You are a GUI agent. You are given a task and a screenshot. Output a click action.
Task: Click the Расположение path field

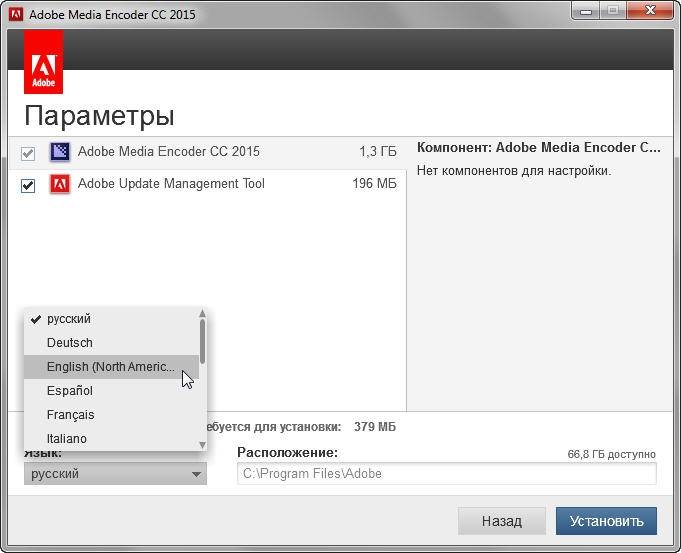click(x=447, y=474)
